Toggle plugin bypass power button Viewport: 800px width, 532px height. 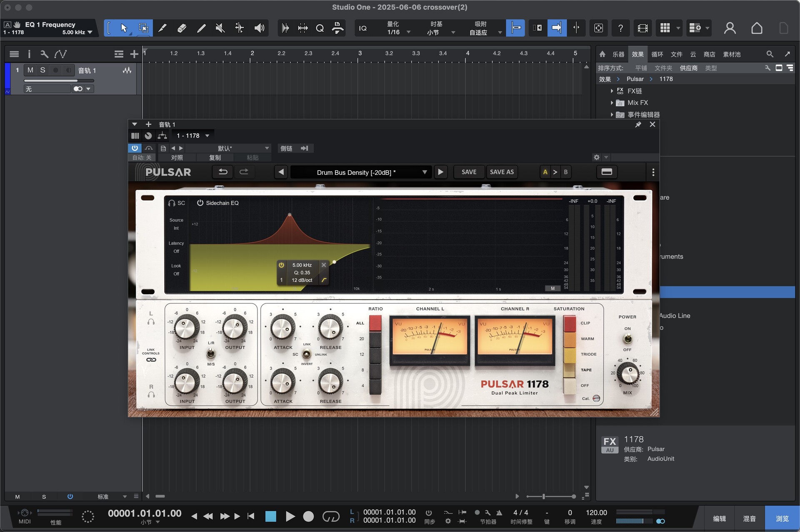tap(135, 148)
